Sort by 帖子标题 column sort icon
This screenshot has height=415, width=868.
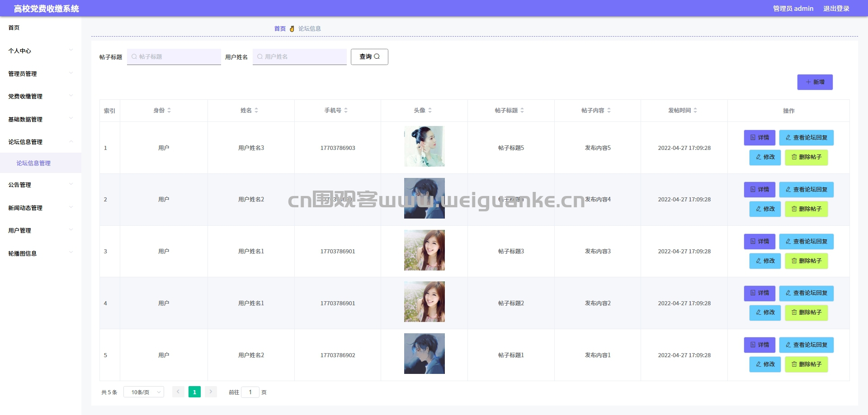[522, 111]
